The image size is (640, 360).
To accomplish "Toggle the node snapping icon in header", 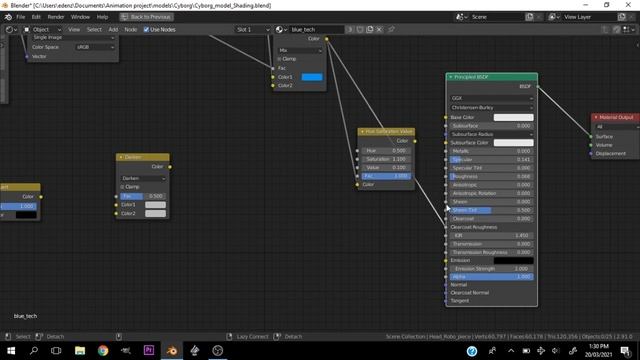I will click(x=616, y=29).
